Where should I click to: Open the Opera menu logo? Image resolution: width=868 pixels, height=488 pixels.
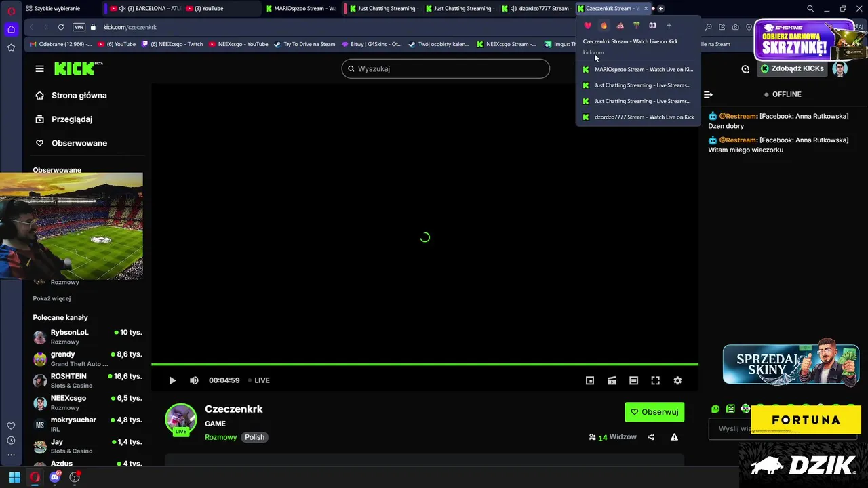pyautogui.click(x=11, y=10)
